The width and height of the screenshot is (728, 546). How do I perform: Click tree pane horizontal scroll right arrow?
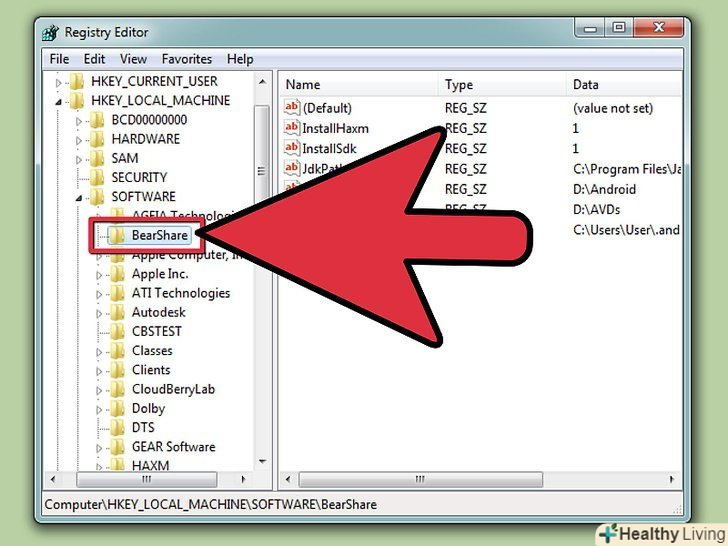[243, 480]
